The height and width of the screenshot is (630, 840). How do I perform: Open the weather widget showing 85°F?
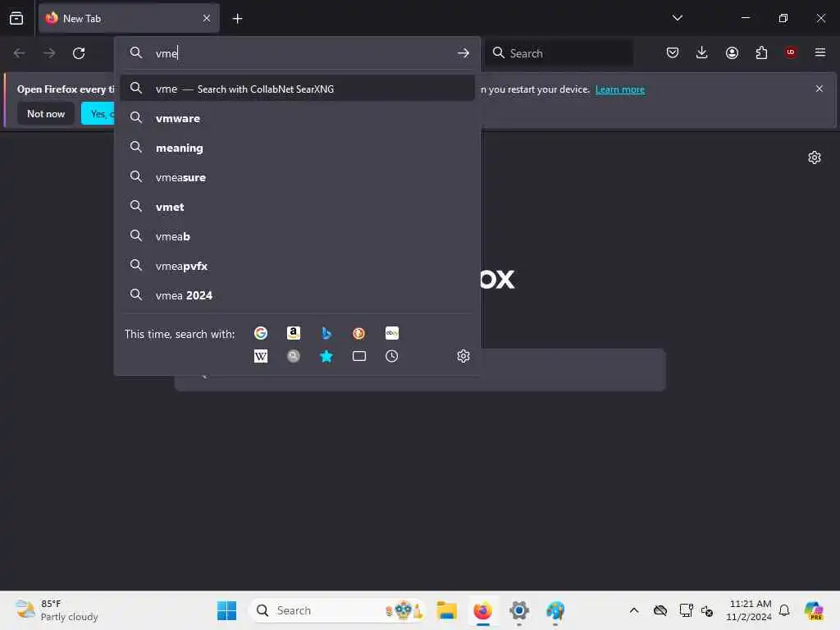(57, 610)
